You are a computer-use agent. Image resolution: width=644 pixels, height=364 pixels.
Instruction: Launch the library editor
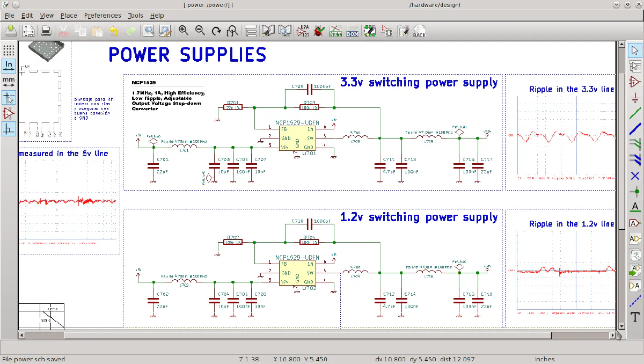(268, 31)
